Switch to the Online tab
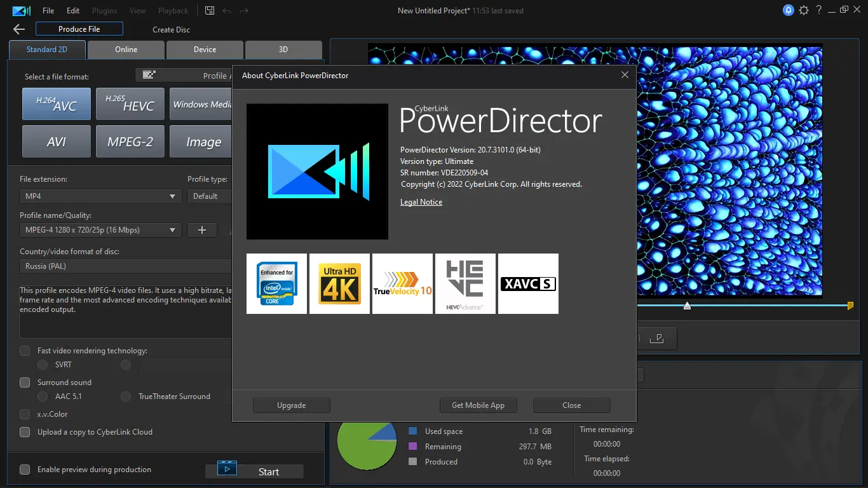868x488 pixels. coord(126,50)
